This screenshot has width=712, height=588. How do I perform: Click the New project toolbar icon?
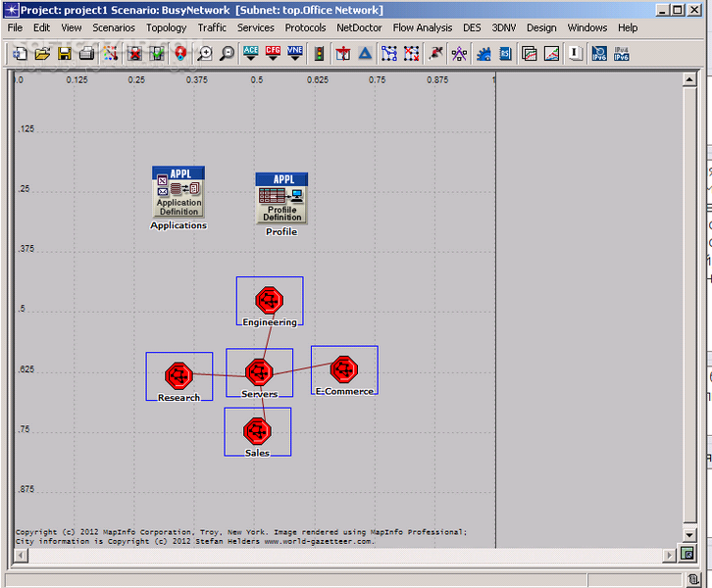point(20,54)
